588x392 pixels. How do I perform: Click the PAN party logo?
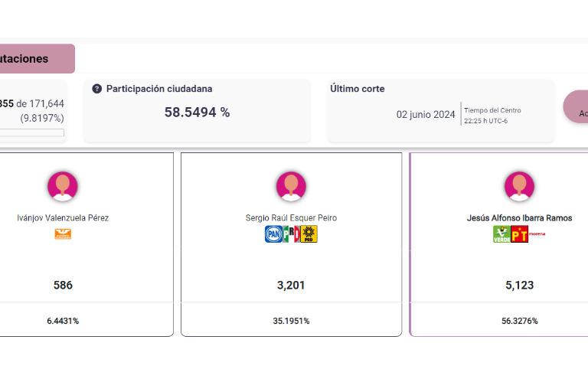[x=273, y=234]
